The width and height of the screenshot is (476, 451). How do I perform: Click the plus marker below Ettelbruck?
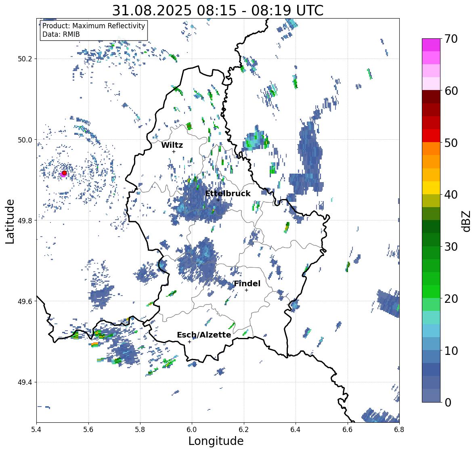click(x=218, y=200)
